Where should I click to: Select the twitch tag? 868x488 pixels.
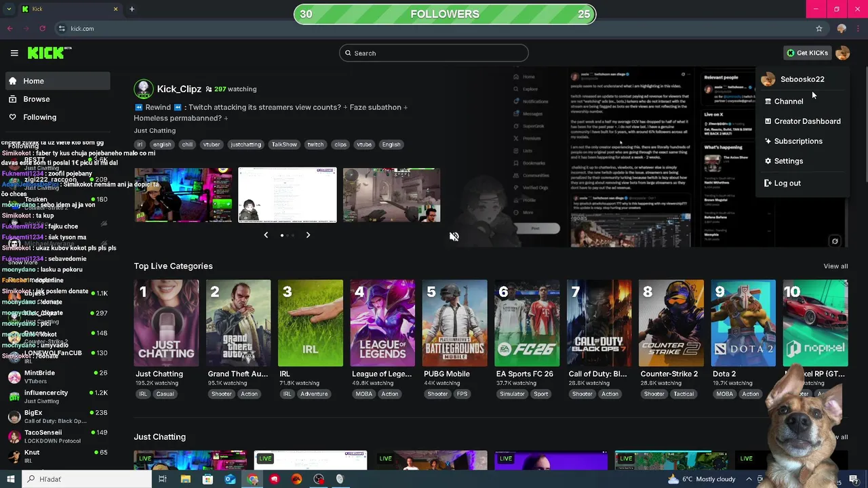pyautogui.click(x=315, y=144)
